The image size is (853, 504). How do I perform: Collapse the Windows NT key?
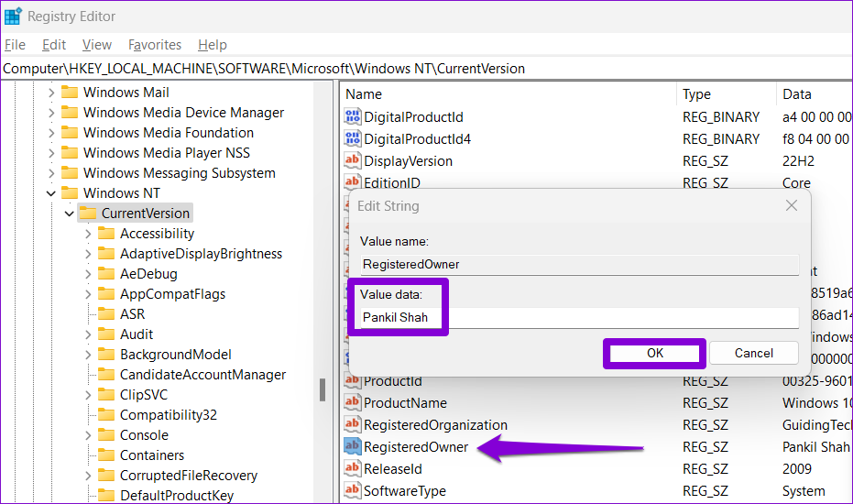pyautogui.click(x=50, y=193)
